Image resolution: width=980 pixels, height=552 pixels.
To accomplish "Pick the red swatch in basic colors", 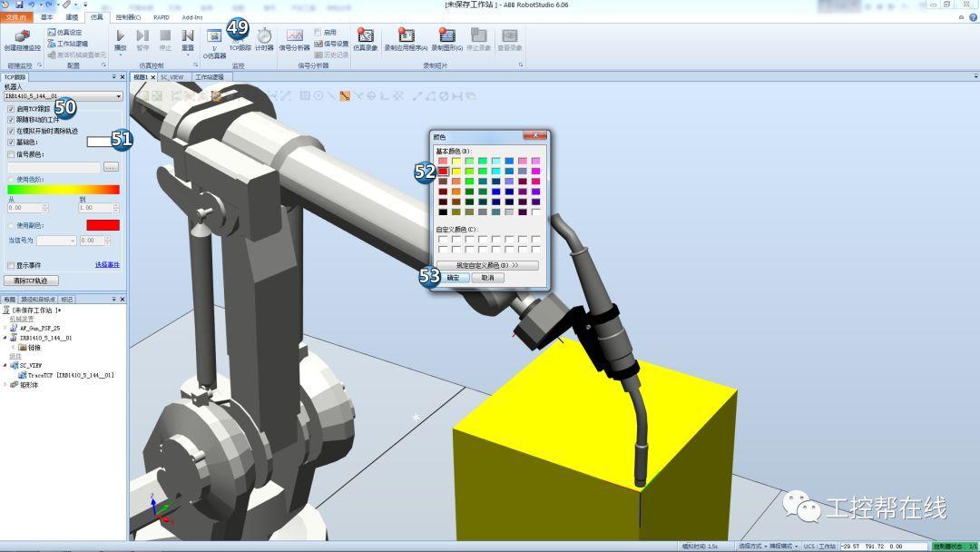I will pos(443,171).
